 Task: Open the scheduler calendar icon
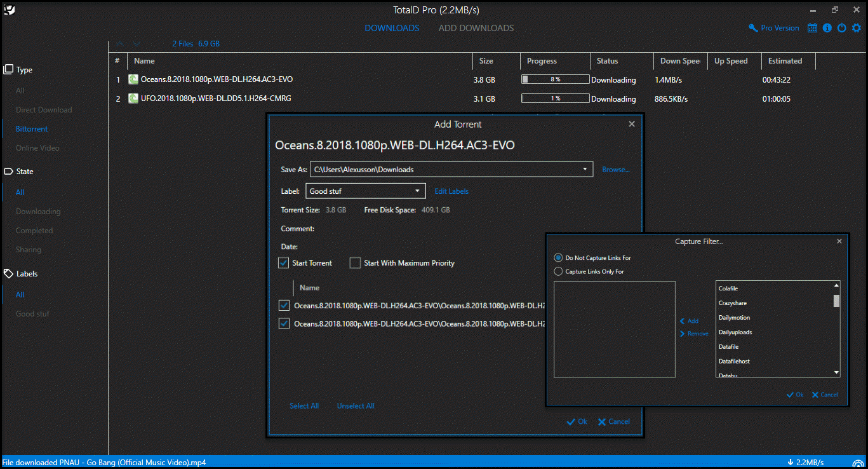click(812, 28)
